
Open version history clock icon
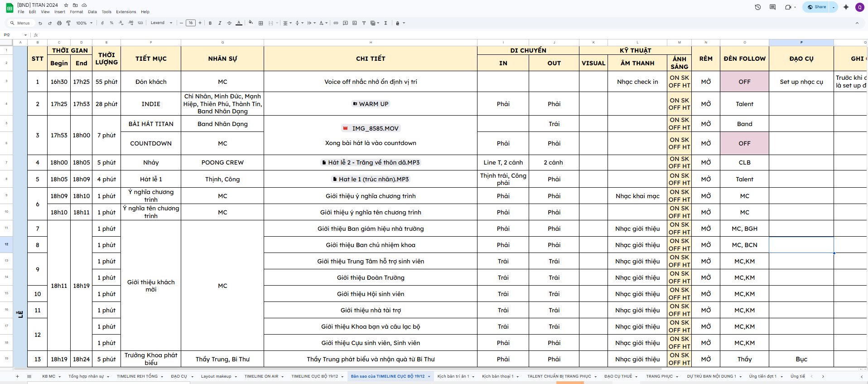(757, 7)
